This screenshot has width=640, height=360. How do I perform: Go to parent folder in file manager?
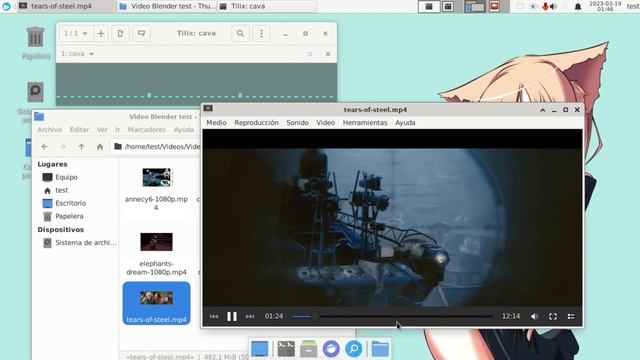pos(81,147)
